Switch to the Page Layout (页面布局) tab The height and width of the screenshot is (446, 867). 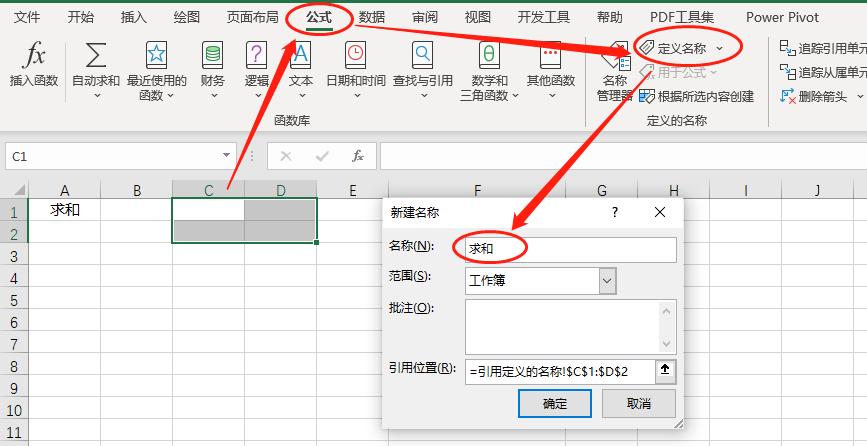pos(253,17)
